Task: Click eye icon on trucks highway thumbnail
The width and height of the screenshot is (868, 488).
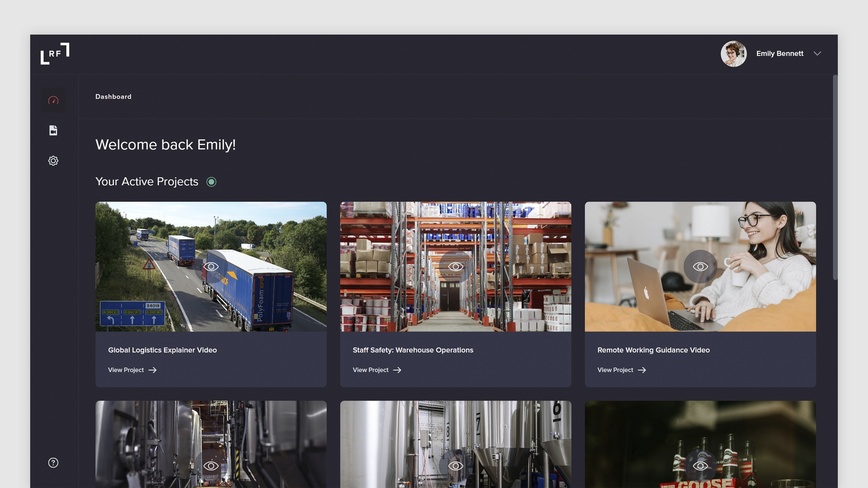Action: [211, 267]
